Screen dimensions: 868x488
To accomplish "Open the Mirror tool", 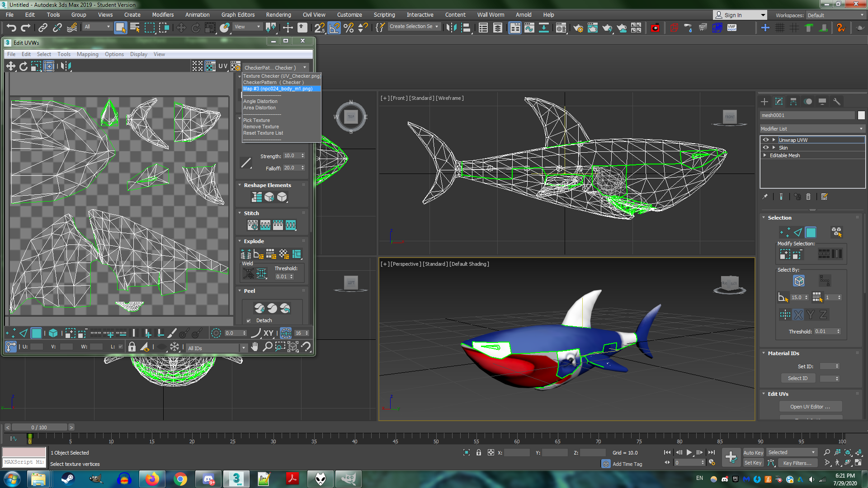I will coord(451,28).
